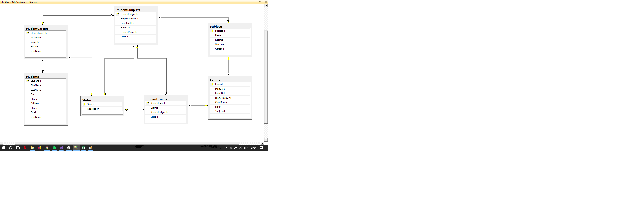The height and width of the screenshot is (212, 644).
Task: Click the battery status tray icon
Action: click(236, 148)
